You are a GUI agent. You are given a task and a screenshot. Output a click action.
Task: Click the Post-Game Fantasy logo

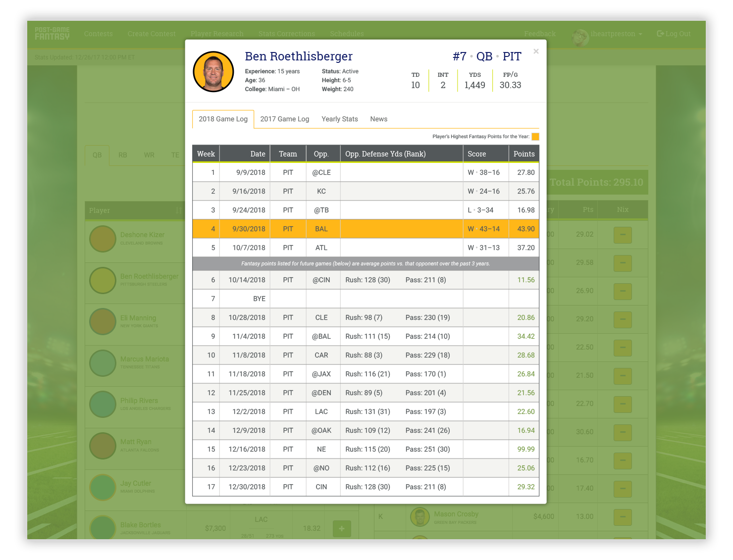point(52,34)
